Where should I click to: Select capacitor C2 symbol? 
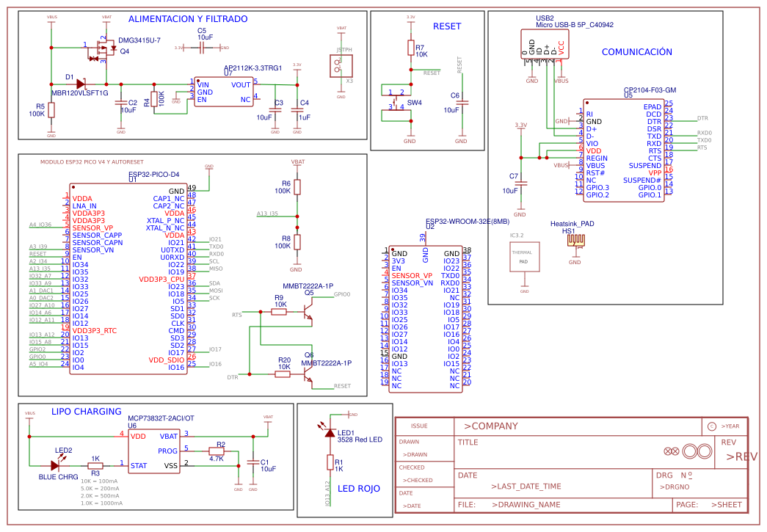(121, 103)
